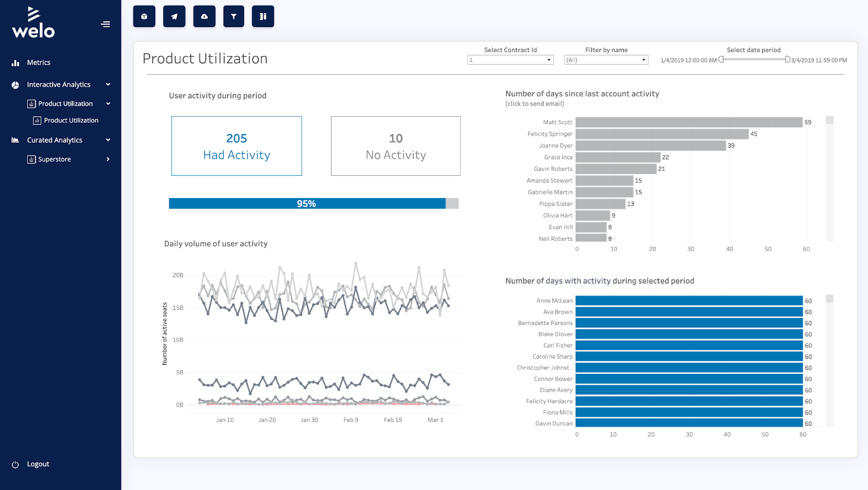Click the cube toolbar icon
The height and width of the screenshot is (490, 868).
coord(144,16)
